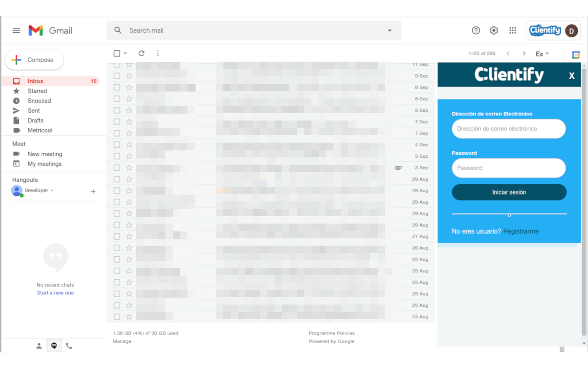This screenshot has height=368, width=588.
Task: Click the Compose button
Action: point(34,60)
